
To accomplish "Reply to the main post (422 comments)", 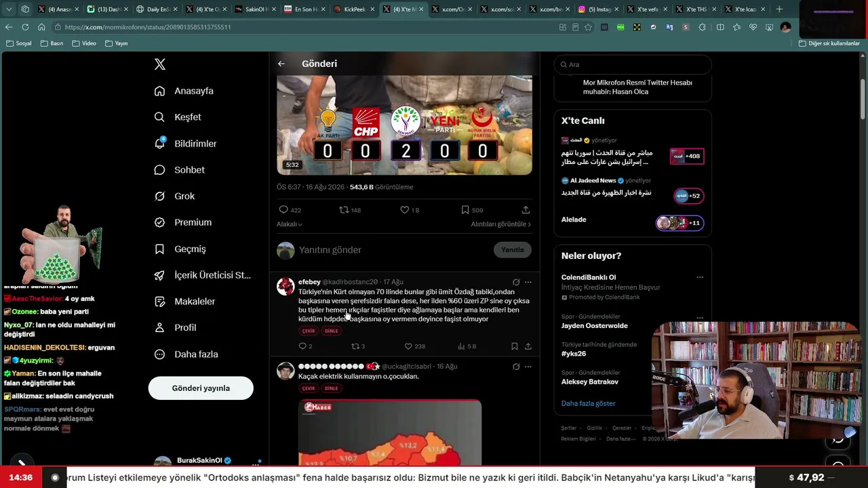I will pyautogui.click(x=290, y=210).
